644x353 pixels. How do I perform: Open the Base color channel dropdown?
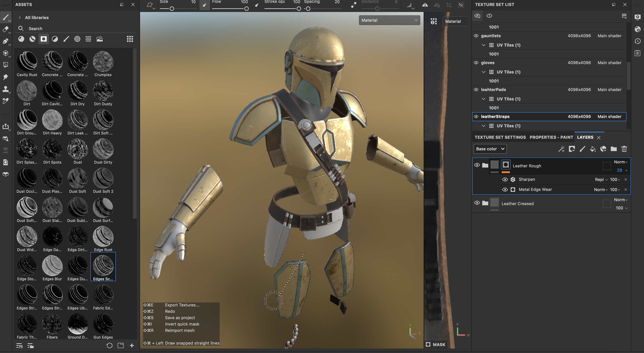tap(490, 149)
